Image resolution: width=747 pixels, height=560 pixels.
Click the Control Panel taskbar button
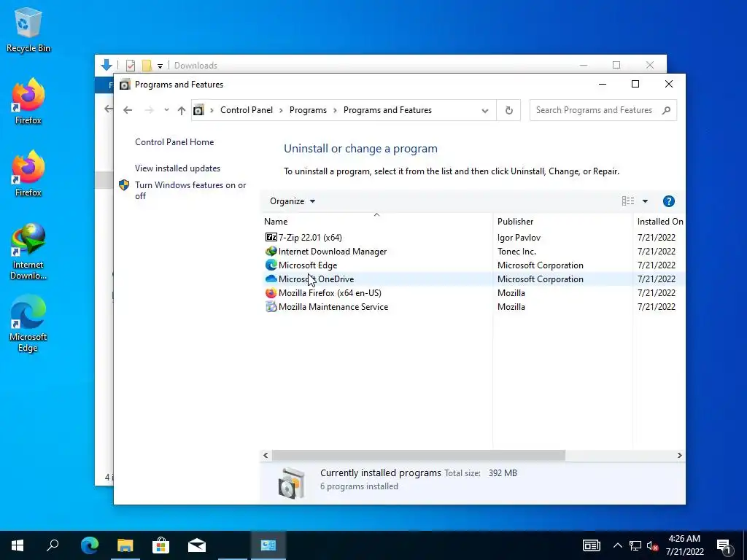268,545
